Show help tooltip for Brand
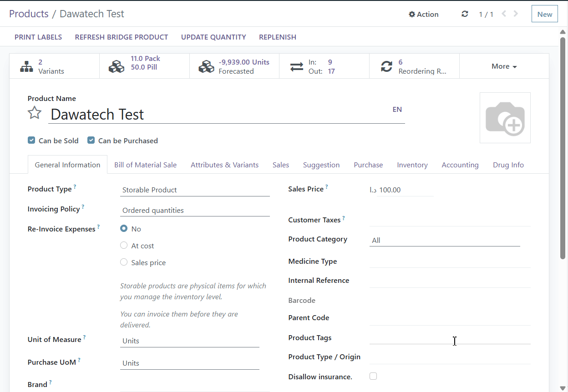The width and height of the screenshot is (568, 392). [x=50, y=382]
